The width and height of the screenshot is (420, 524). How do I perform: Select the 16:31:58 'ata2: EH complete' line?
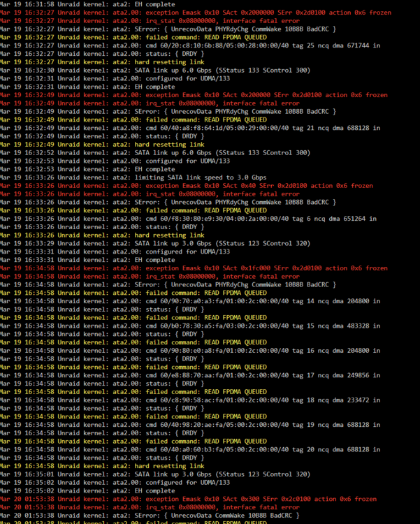click(x=87, y=4)
